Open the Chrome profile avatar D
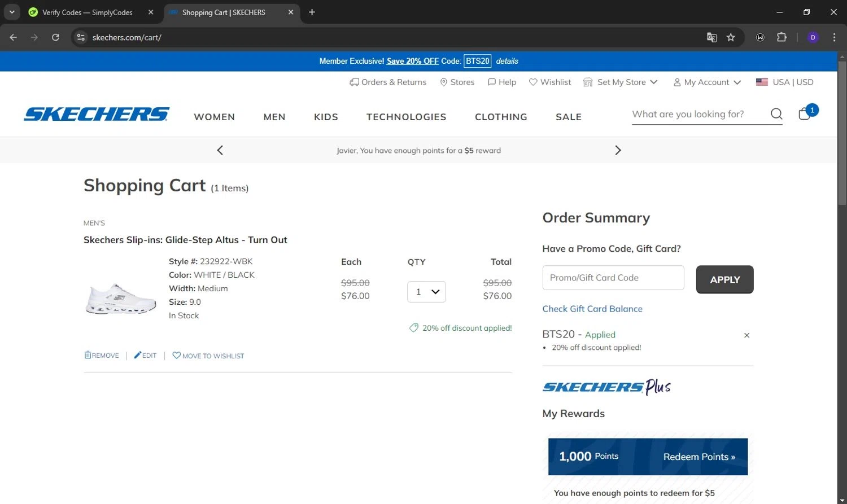Image resolution: width=847 pixels, height=504 pixels. 813,37
